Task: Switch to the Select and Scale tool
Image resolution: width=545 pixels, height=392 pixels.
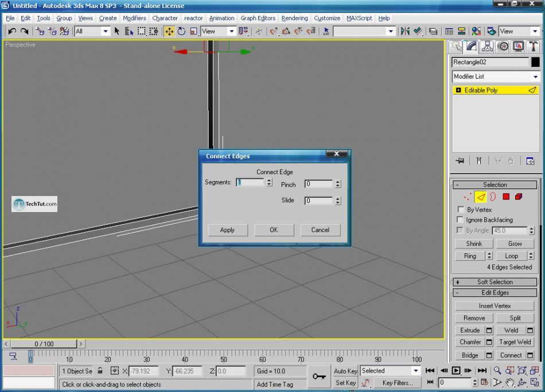Action: click(193, 32)
